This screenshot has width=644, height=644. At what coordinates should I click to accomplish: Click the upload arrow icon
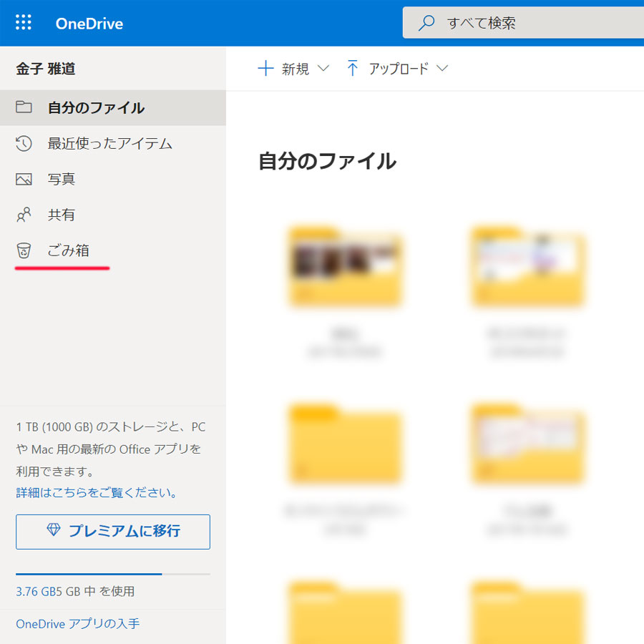pos(352,68)
